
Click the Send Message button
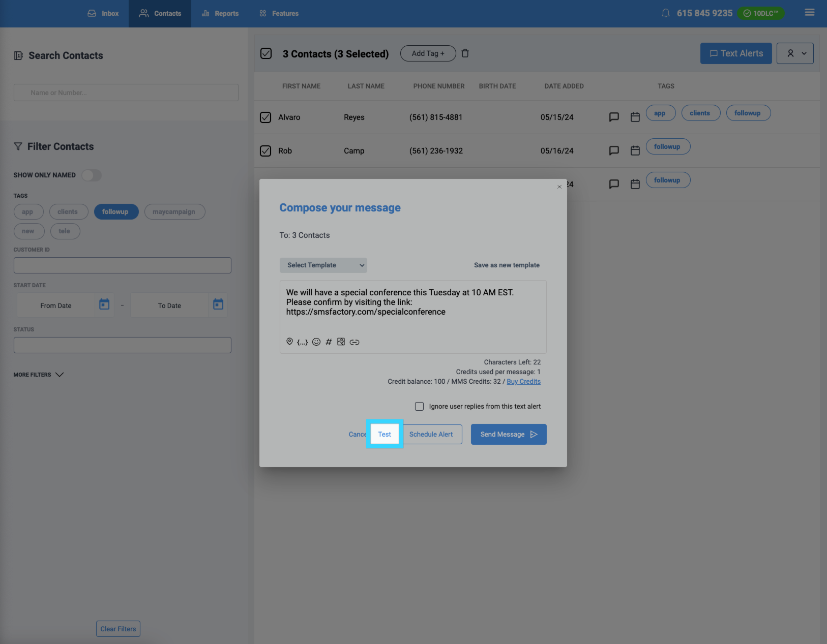click(508, 435)
